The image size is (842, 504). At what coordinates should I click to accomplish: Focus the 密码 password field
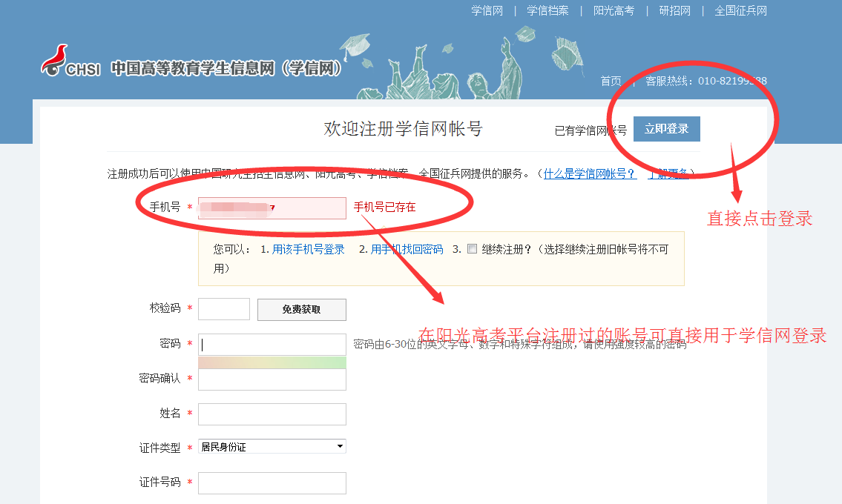pos(272,345)
